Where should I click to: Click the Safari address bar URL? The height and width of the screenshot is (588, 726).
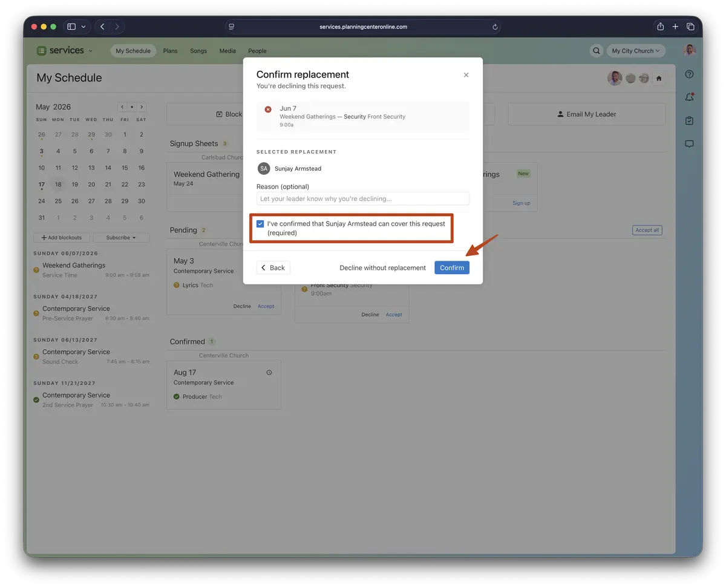(363, 27)
